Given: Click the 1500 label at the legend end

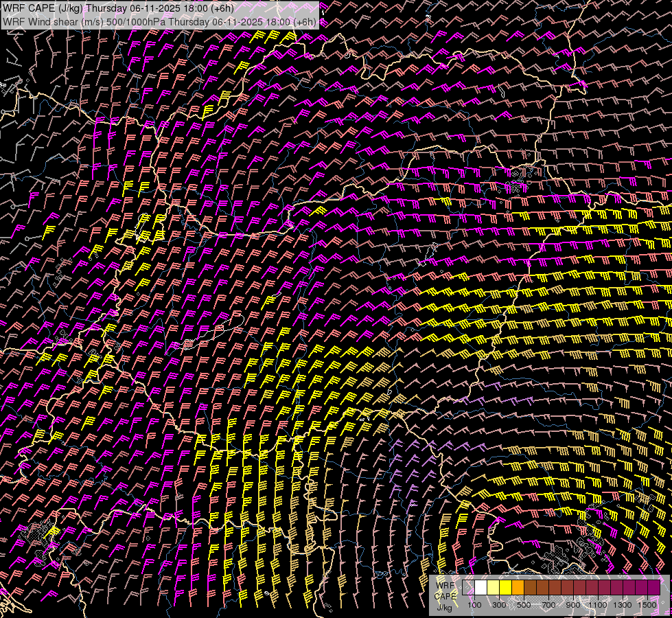Looking at the screenshot, I should point(647,605).
